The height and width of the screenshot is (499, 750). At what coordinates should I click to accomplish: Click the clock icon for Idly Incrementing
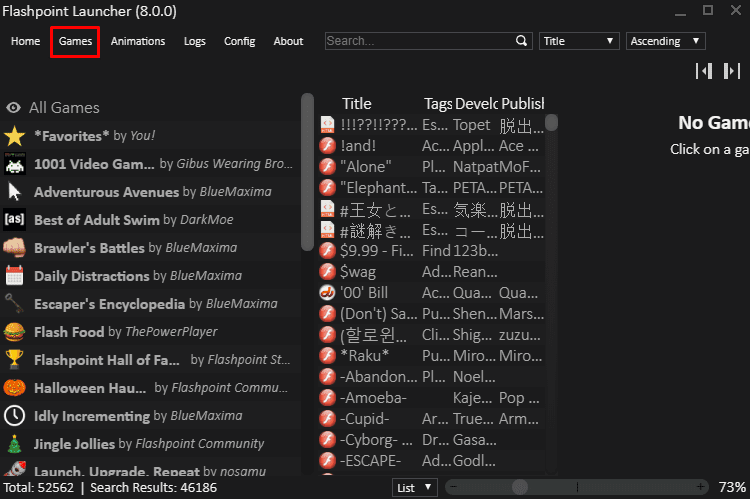(14, 416)
